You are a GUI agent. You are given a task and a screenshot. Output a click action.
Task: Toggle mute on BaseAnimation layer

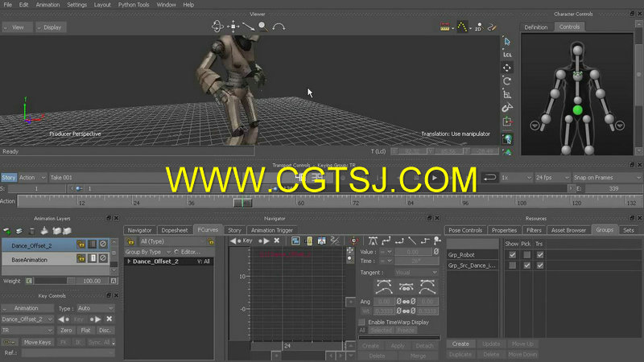click(103, 258)
